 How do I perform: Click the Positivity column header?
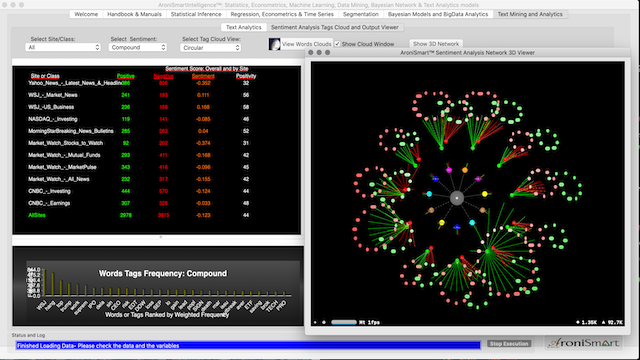pyautogui.click(x=246, y=76)
